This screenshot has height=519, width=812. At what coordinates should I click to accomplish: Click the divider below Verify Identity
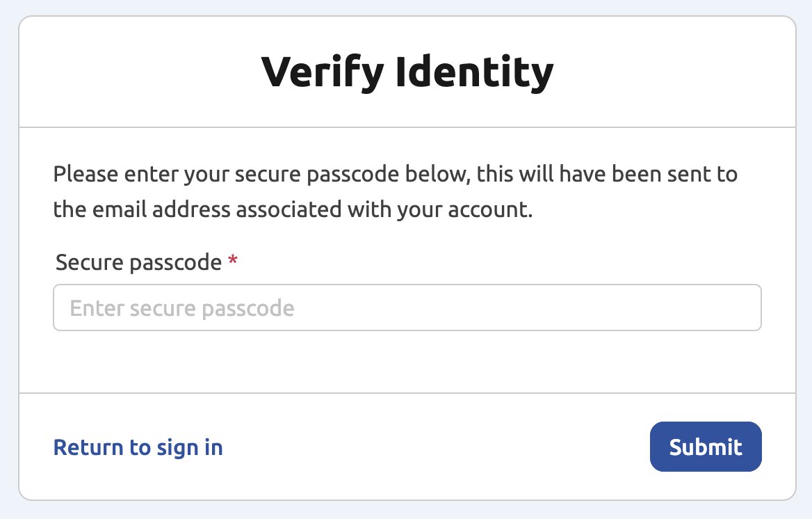tap(406, 126)
